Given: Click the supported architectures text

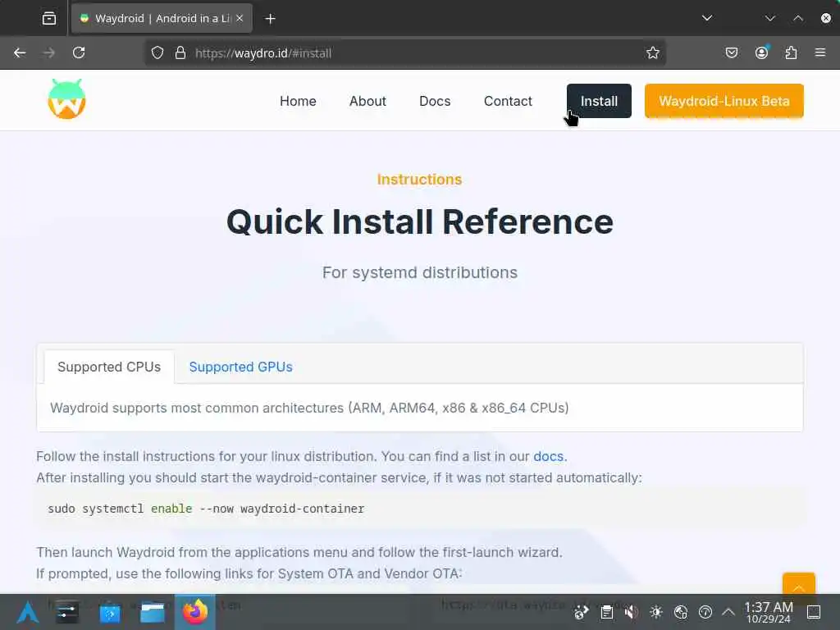Looking at the screenshot, I should click(309, 409).
